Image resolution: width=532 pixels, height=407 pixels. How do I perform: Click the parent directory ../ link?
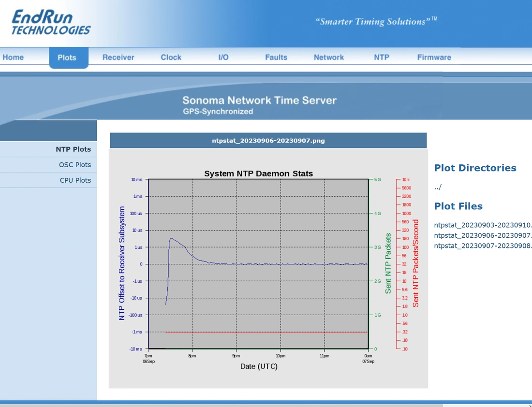438,187
